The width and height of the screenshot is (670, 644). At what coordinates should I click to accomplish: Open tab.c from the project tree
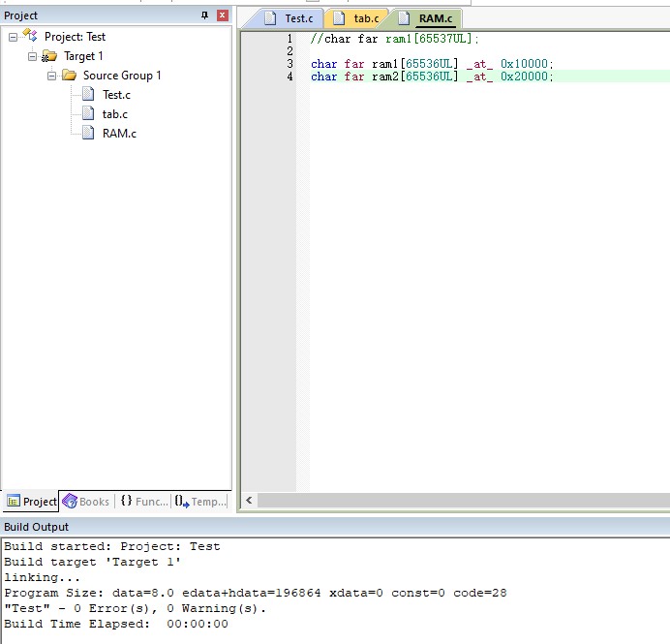click(114, 114)
